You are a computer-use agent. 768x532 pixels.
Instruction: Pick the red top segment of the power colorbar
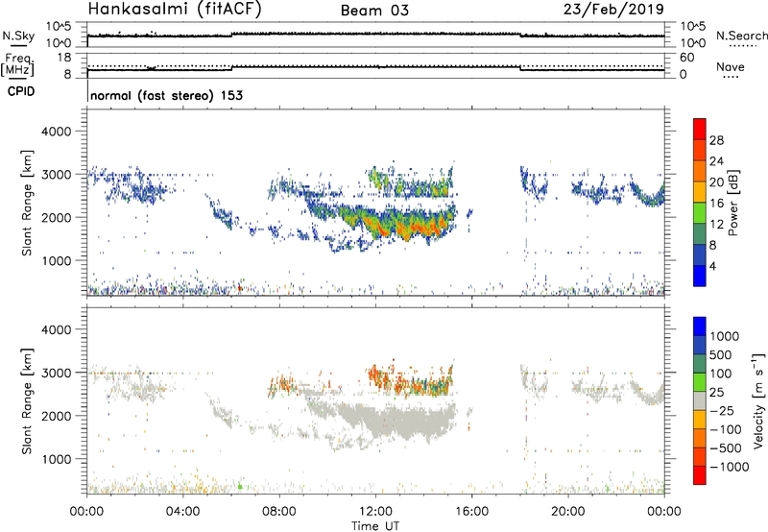click(x=700, y=130)
